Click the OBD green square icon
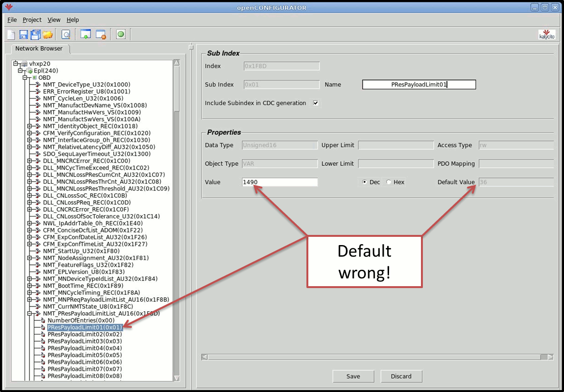This screenshot has width=564, height=392. click(34, 77)
